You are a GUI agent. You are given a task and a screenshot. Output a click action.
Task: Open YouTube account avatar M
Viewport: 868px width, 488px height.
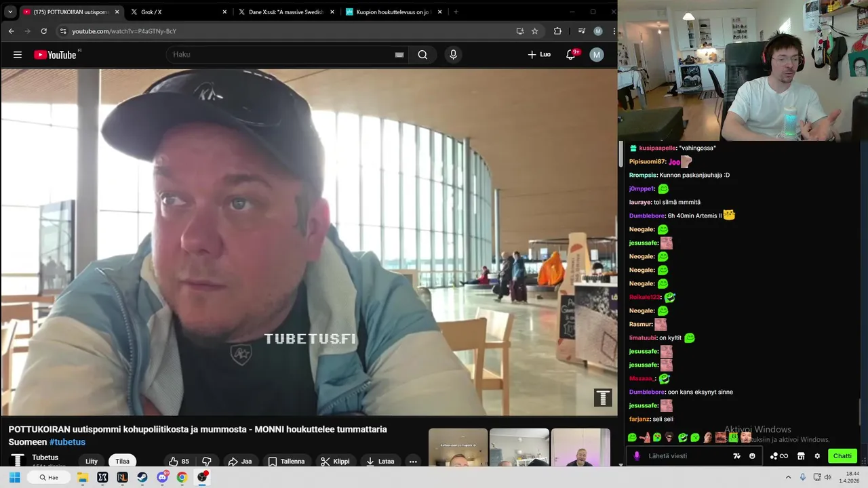tap(596, 55)
